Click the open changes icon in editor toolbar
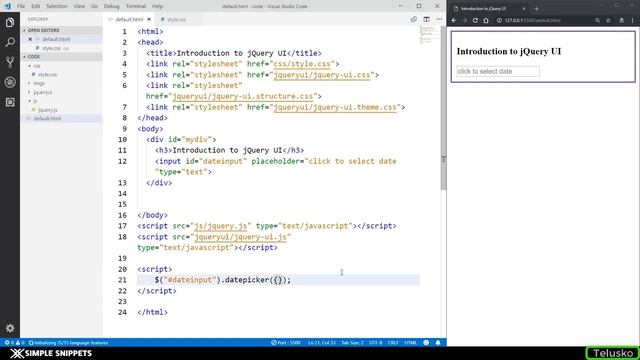The width and height of the screenshot is (640, 360). 413,19
